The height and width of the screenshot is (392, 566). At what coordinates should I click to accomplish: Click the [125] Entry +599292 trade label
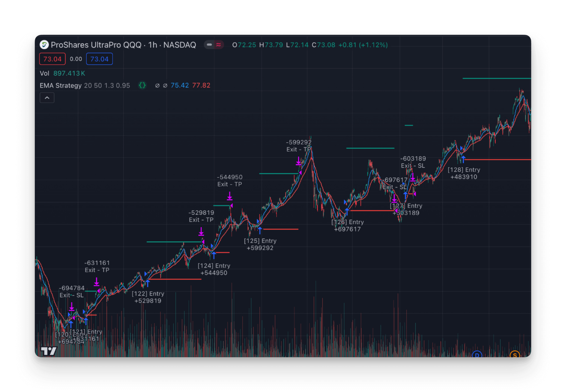point(260,244)
